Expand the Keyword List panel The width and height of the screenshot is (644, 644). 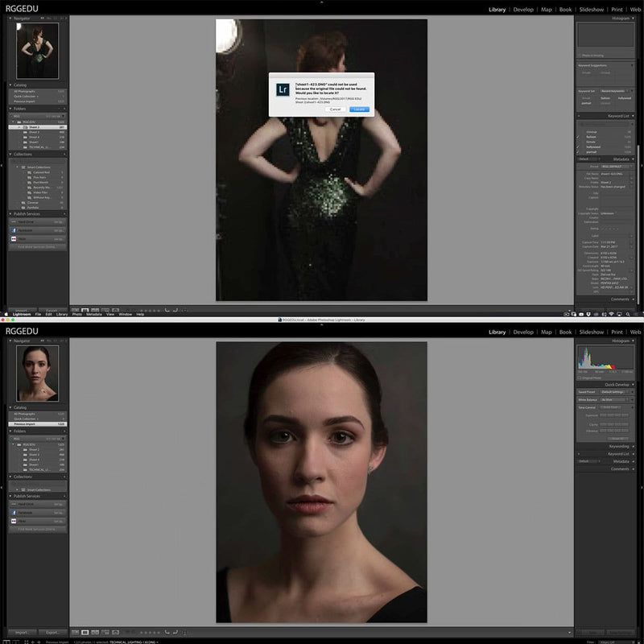618,454
